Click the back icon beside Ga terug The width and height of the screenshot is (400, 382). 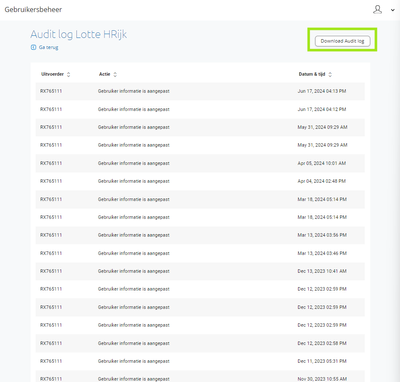point(33,47)
